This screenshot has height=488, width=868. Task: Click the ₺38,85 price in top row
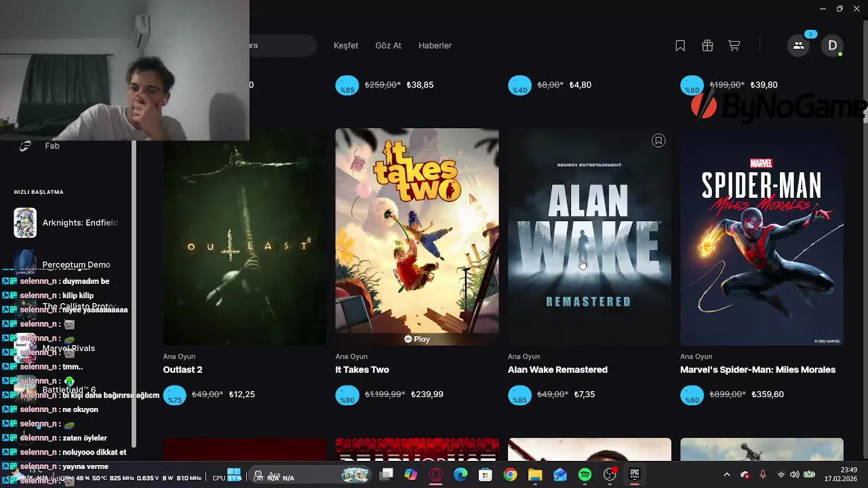tap(420, 85)
